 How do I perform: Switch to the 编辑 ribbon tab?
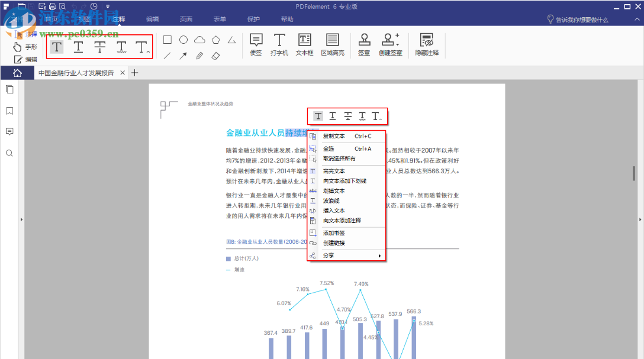pyautogui.click(x=152, y=18)
